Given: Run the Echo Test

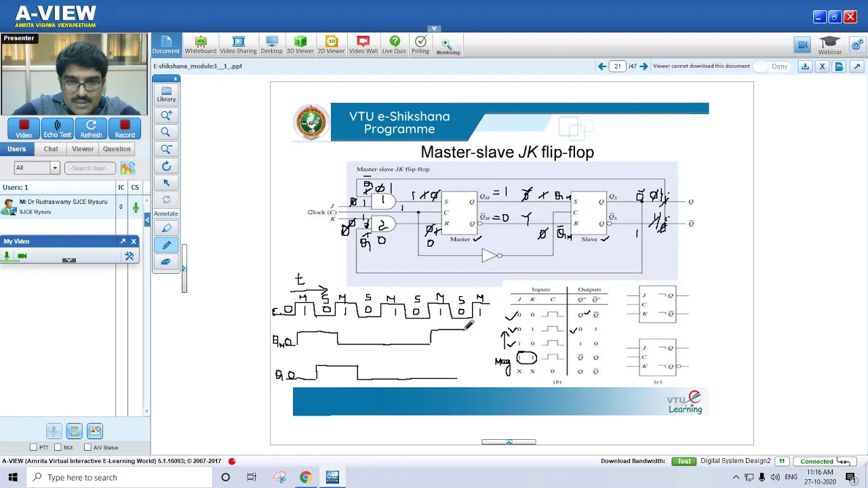Looking at the screenshot, I should tap(57, 129).
